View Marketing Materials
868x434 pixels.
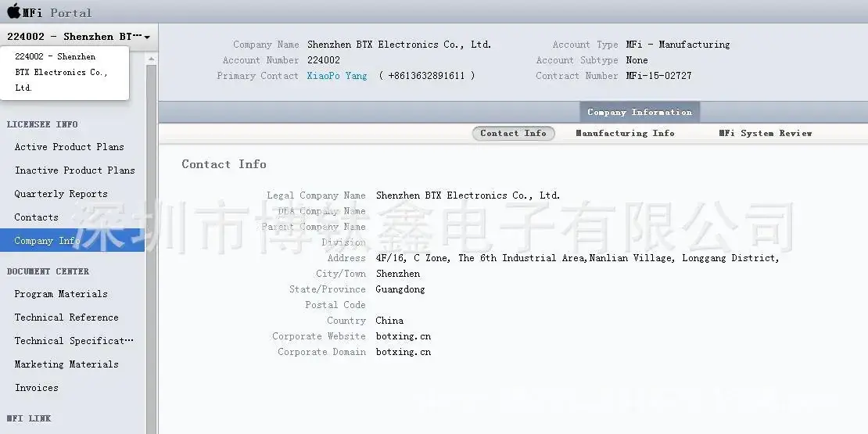pos(66,364)
